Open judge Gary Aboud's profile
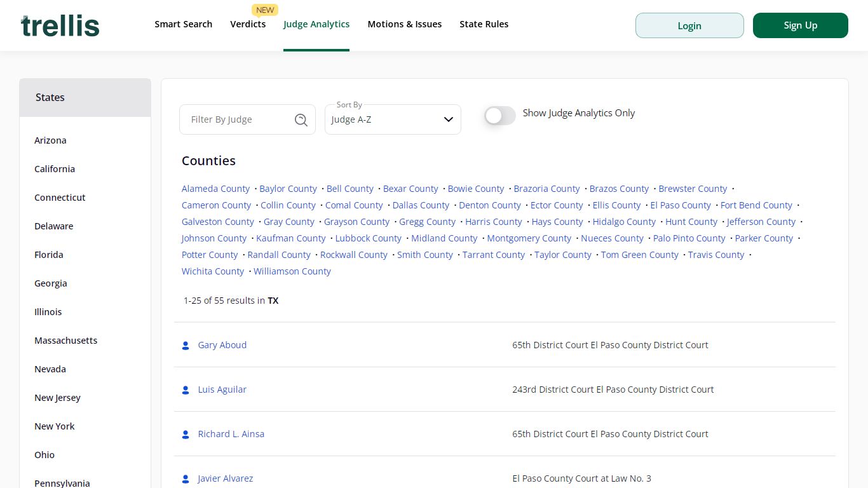Viewport: 868px width, 488px height. tap(222, 345)
